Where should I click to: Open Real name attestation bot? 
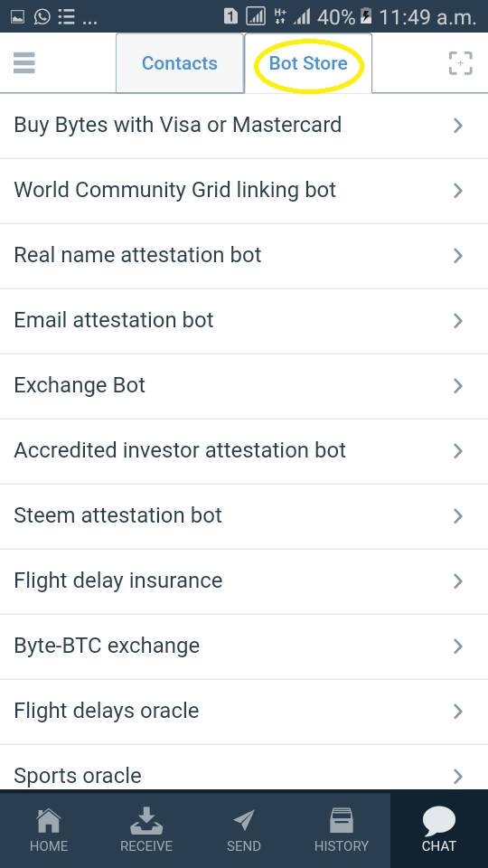244,256
